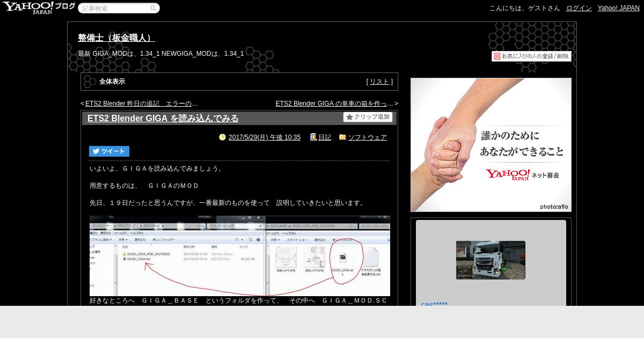Click the clock icon beside the date
Screen dimensions: 644x338
pos(222,137)
